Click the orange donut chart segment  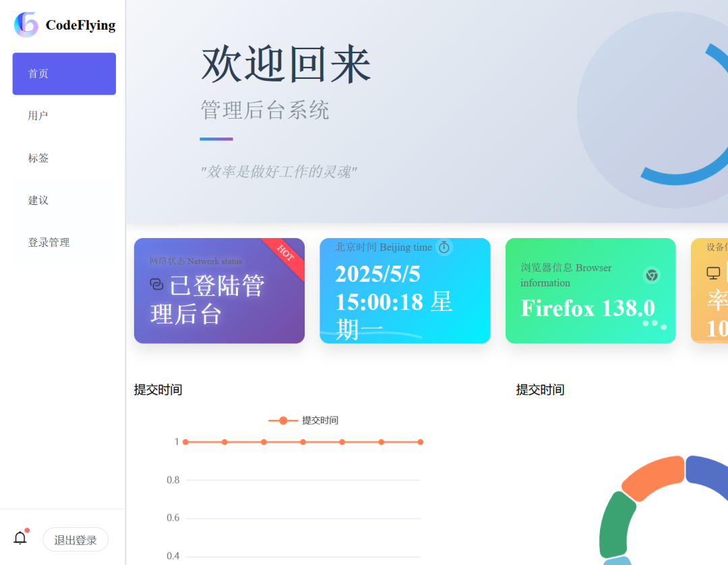point(655,477)
